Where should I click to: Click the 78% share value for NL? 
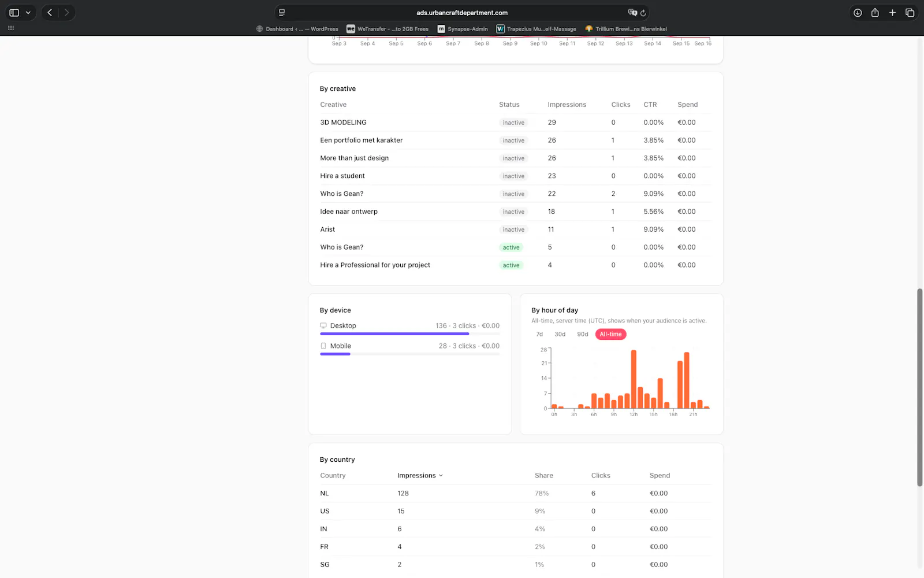542,494
